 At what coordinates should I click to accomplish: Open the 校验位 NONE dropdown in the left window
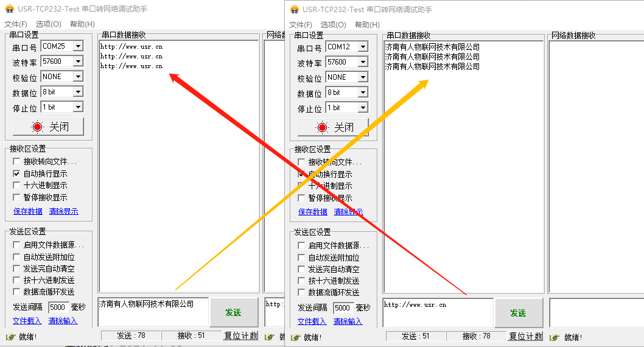[77, 77]
